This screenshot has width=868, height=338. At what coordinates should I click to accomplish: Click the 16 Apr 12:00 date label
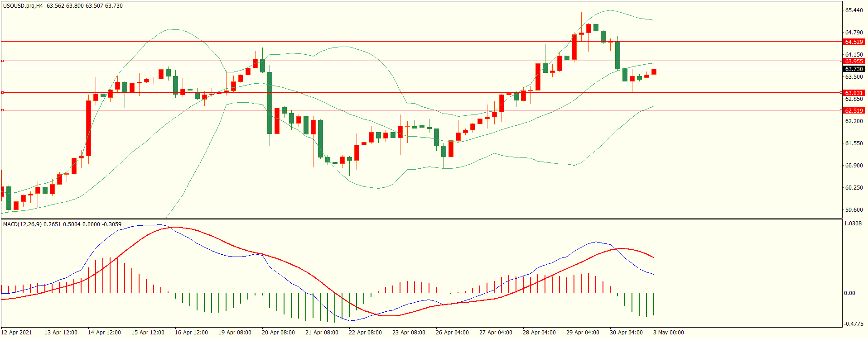(x=191, y=333)
